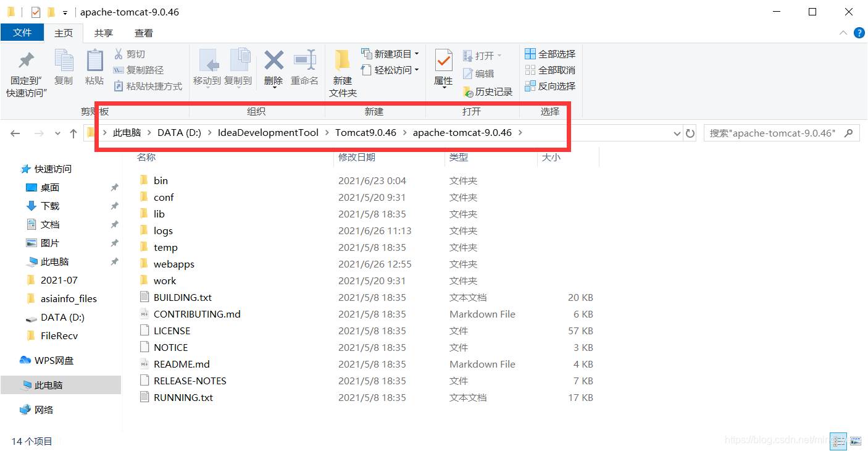Open the File (文件) tab

pos(22,33)
